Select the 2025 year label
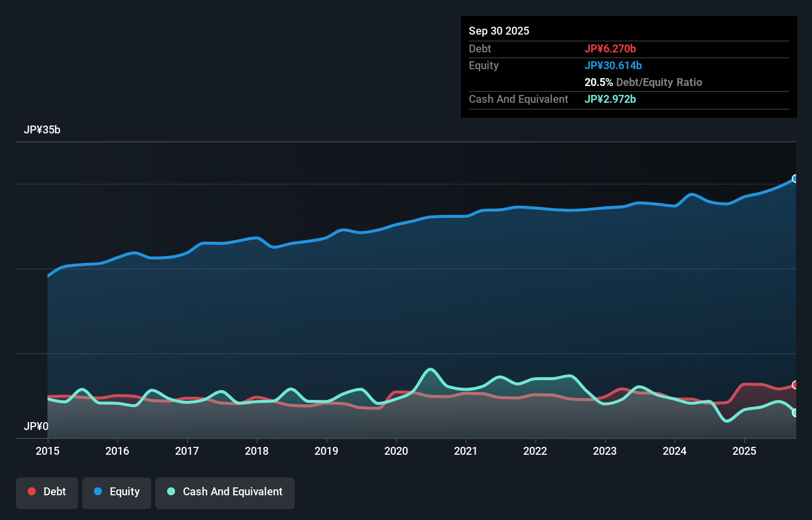812x520 pixels. tap(744, 451)
